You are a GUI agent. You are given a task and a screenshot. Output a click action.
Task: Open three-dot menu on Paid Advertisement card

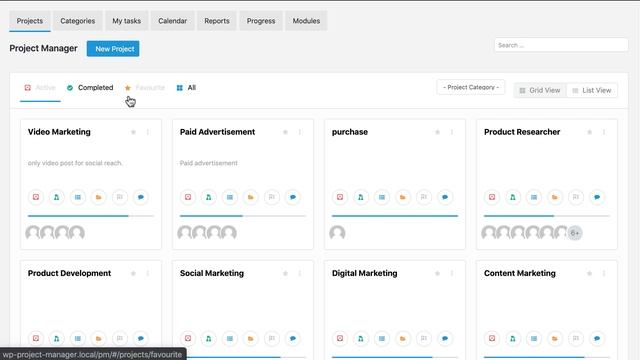[x=300, y=132]
